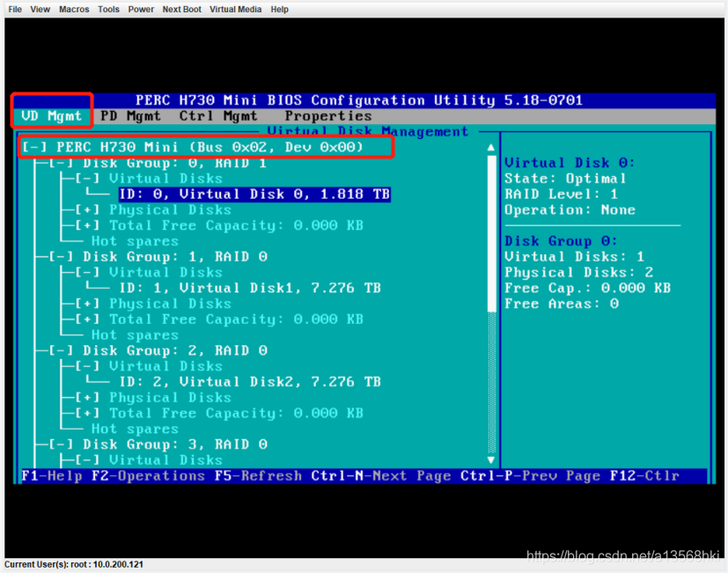Open the Help menu
This screenshot has width=728, height=573.
coord(280,10)
